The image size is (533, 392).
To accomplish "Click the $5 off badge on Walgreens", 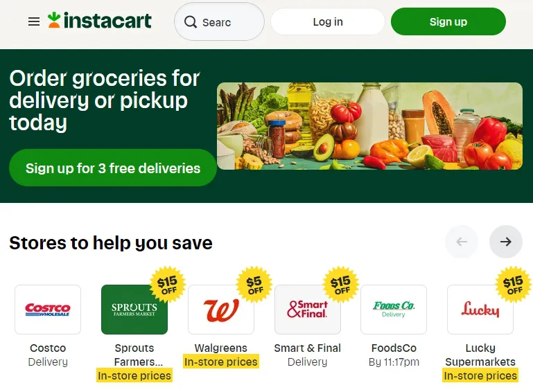I will pos(254,285).
